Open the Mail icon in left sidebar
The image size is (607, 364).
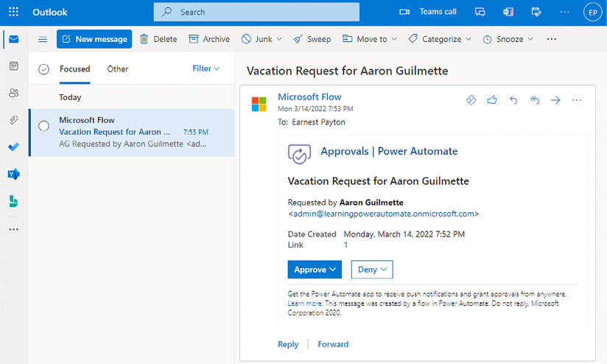14,39
